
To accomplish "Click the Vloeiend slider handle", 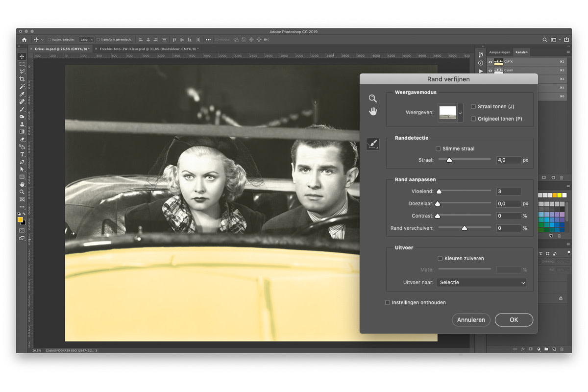I will point(439,192).
